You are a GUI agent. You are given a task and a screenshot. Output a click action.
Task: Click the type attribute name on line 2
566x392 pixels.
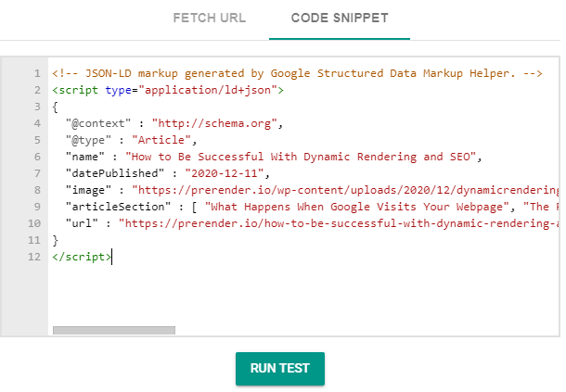(118, 90)
